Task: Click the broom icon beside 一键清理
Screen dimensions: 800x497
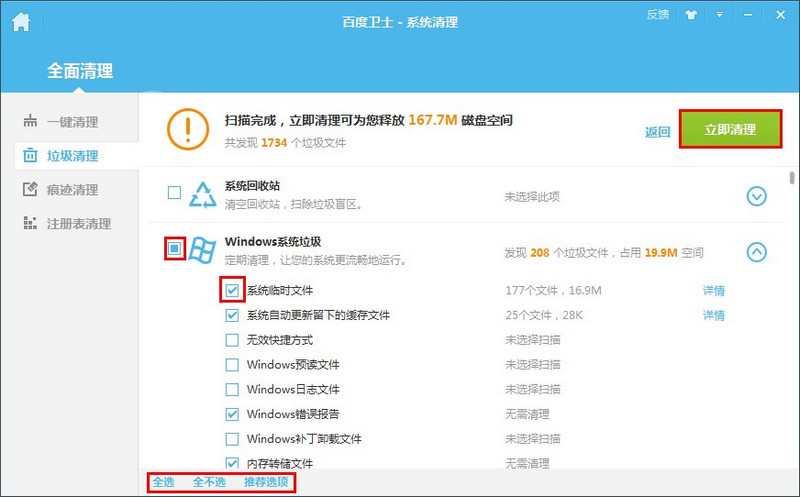Action: 30,121
